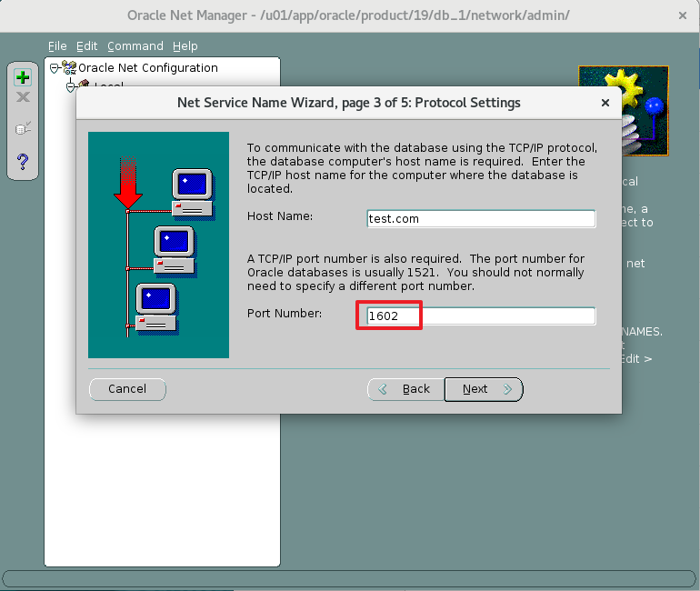Click the Host Name input field
Viewport: 700px width, 591px height.
(481, 219)
